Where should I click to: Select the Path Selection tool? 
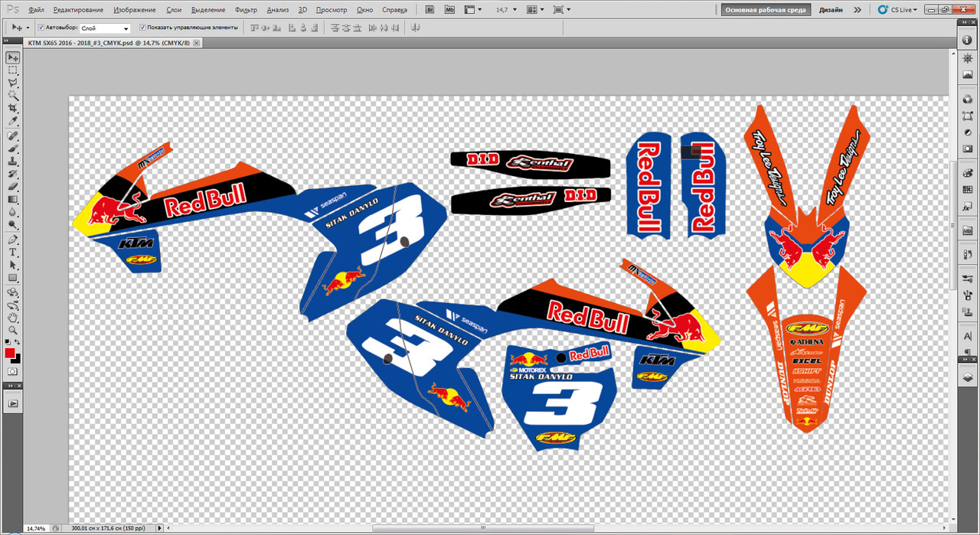point(13,266)
